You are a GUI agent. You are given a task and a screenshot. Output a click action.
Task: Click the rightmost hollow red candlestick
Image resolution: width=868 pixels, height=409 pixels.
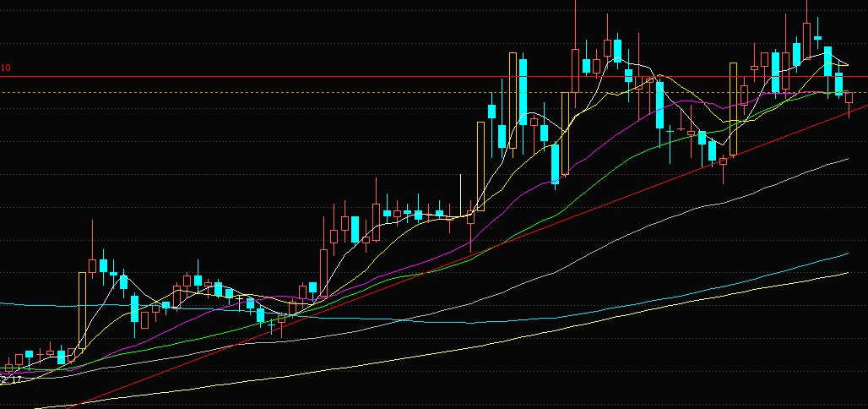point(849,98)
